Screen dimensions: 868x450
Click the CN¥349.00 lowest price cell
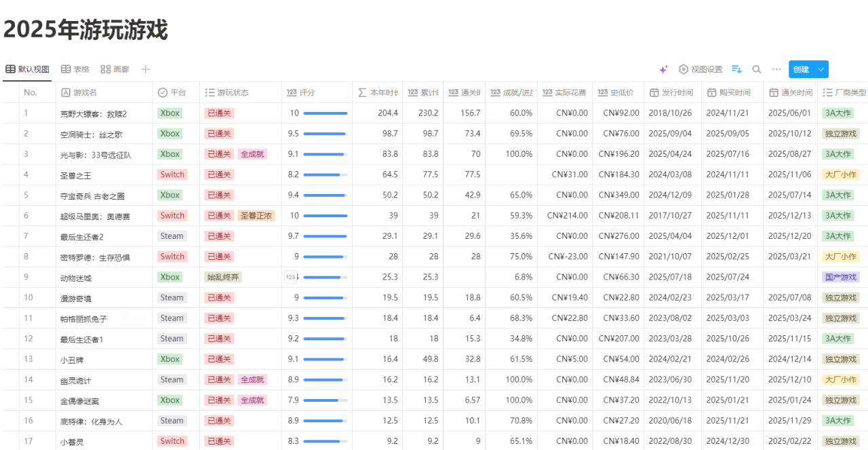point(619,195)
